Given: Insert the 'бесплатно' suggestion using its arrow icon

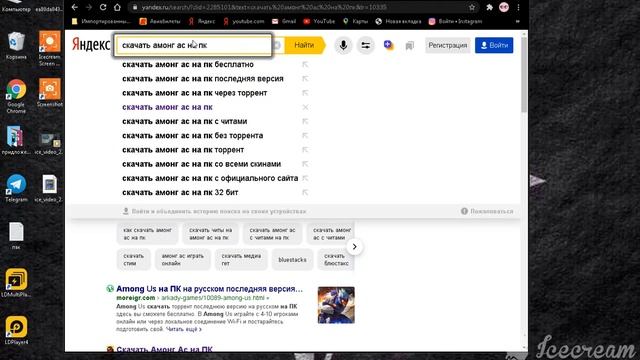Looking at the screenshot, I should coord(305,64).
